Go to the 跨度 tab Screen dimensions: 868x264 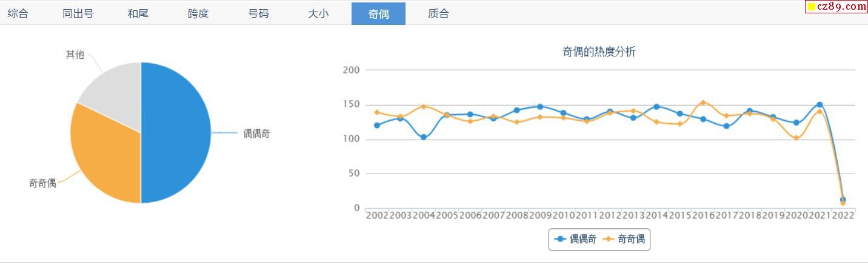click(198, 13)
